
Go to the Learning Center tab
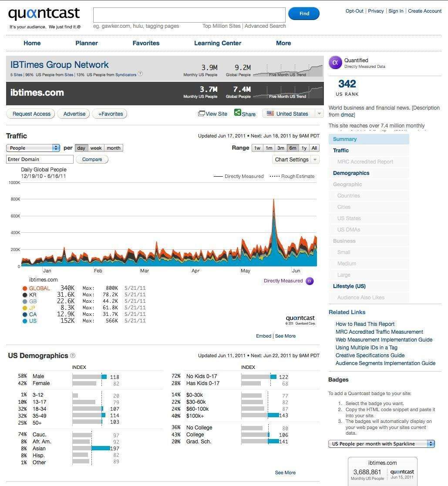click(217, 43)
